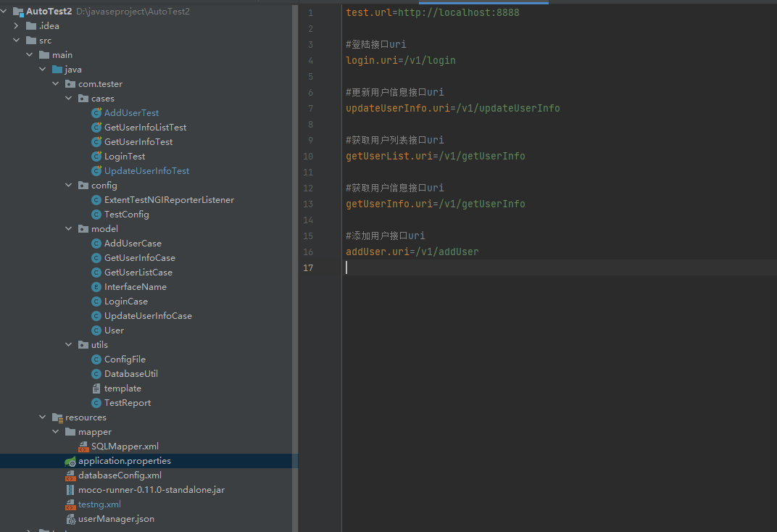The image size is (777, 532).
Task: Click the getUserInfo.uri property line
Action: 435,204
